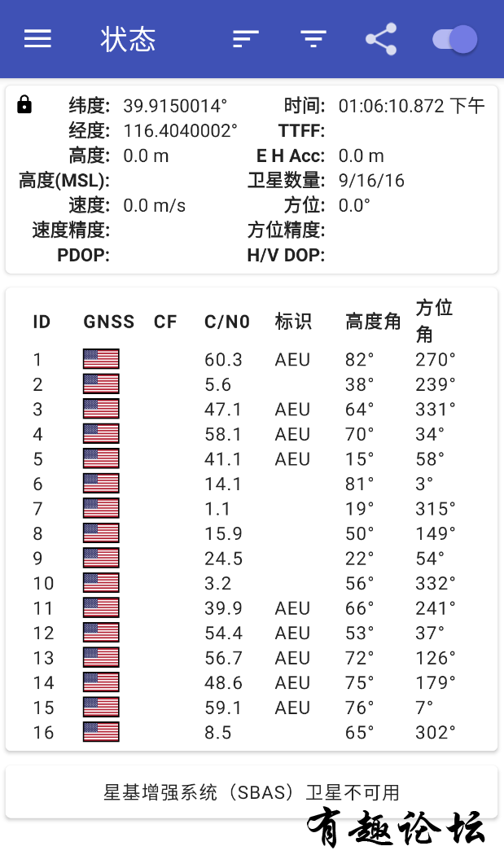The width and height of the screenshot is (504, 855).
Task: Toggle the GPS on/off switch
Action: click(455, 39)
